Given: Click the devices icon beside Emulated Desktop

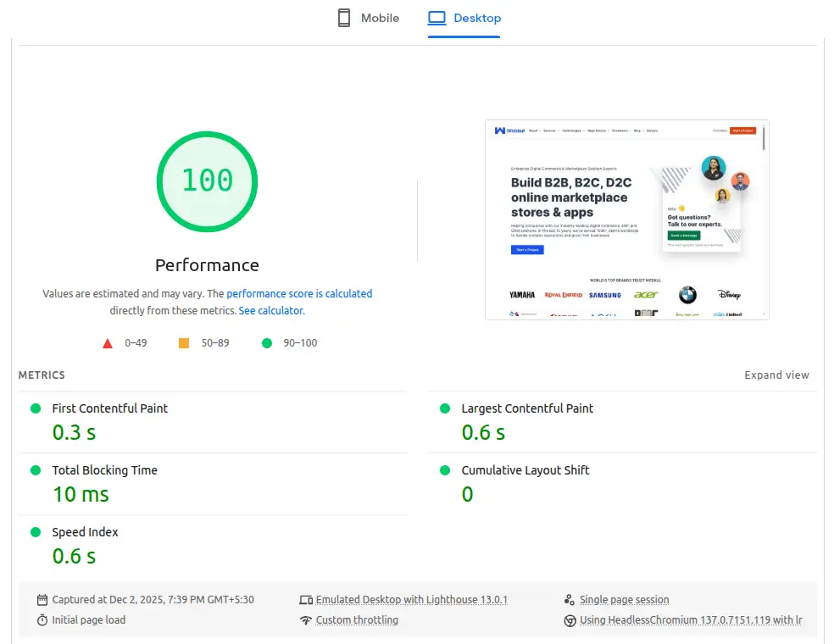Looking at the screenshot, I should [x=306, y=600].
